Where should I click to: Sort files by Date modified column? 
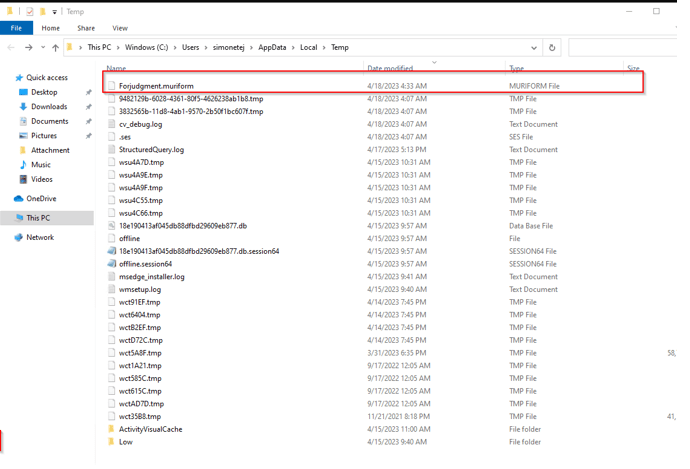coord(390,69)
